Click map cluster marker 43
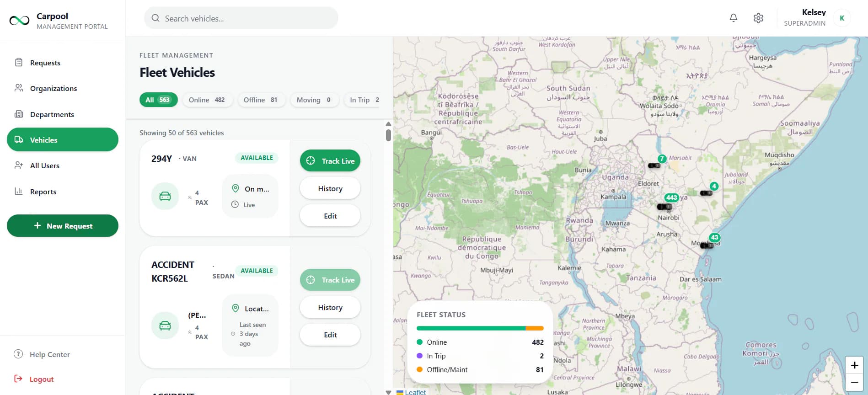The height and width of the screenshot is (395, 868). click(x=714, y=237)
